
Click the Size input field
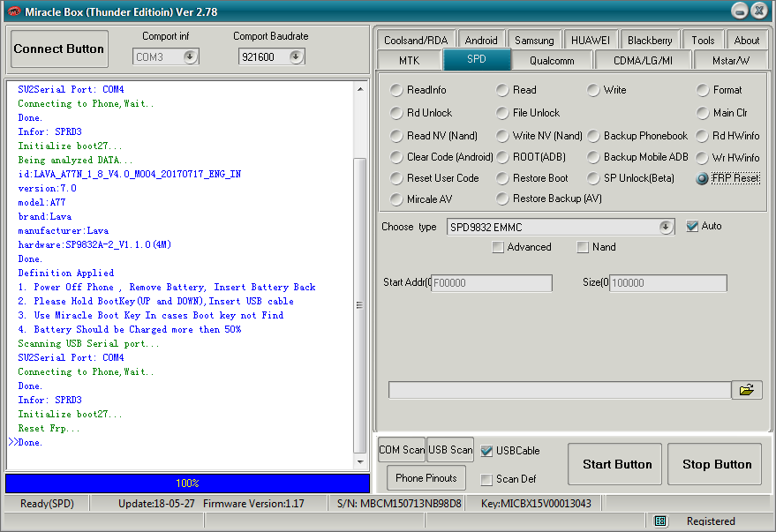click(x=668, y=283)
